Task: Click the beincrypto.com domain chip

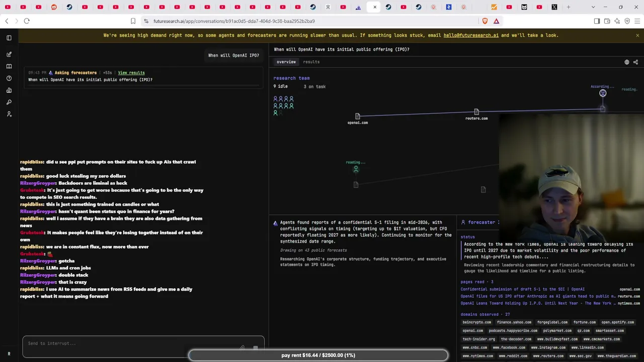Action: (x=476, y=322)
